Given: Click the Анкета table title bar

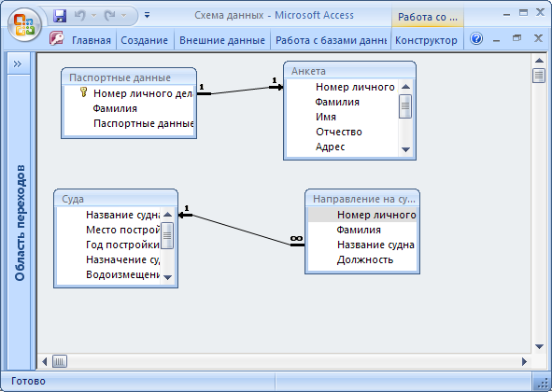Looking at the screenshot, I should tap(349, 71).
